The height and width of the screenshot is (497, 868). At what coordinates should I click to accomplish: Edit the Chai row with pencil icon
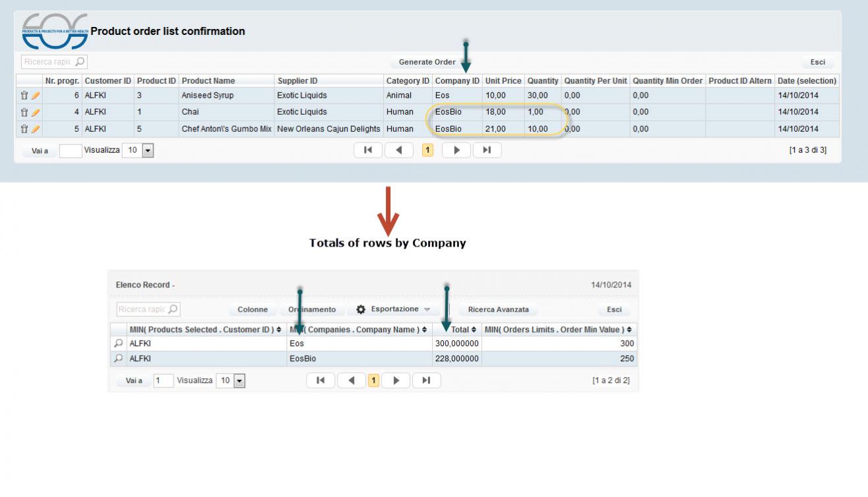tap(36, 112)
